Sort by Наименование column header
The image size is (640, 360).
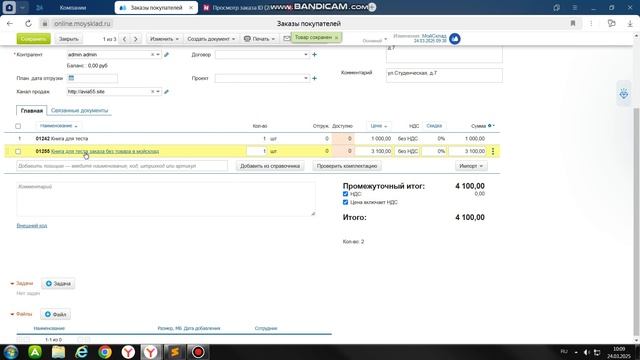[58, 126]
